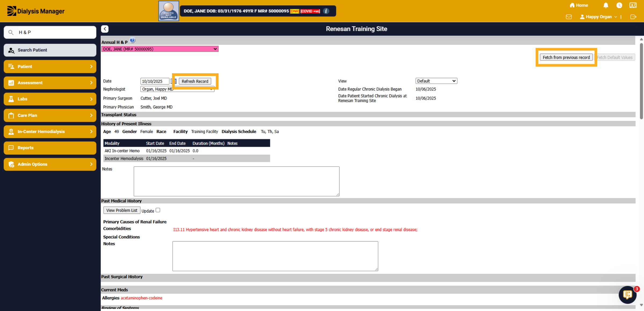
Task: Click the H & P search field
Action: (x=50, y=32)
